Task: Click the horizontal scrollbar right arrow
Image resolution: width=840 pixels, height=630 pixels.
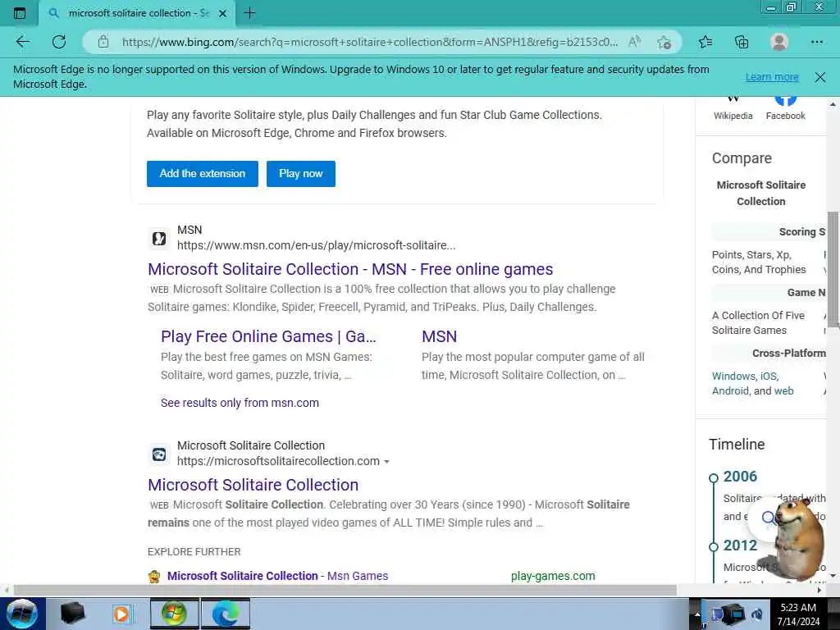Action: 819,591
